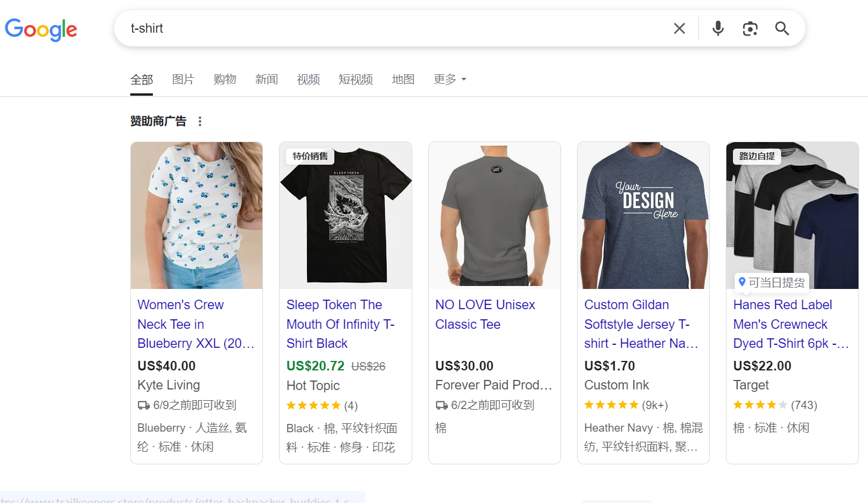Click the Target seller name
Screen dimensions: 868x503
click(x=751, y=385)
